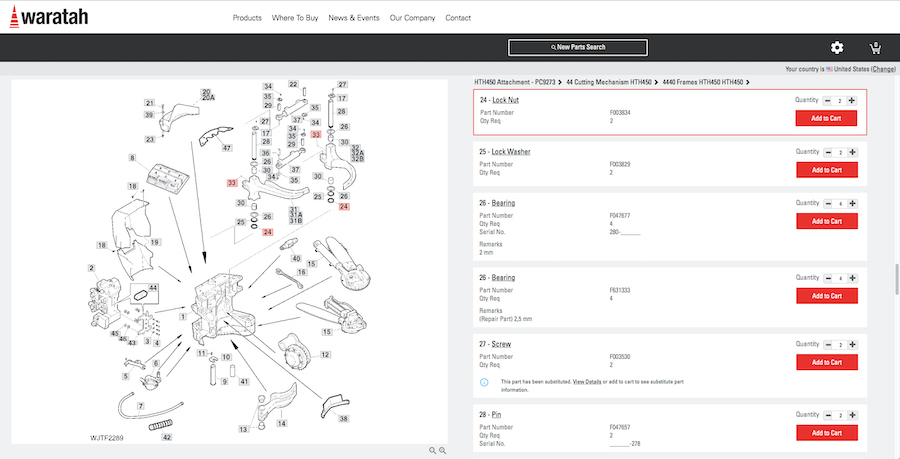Viewport: 900px width, 459px height.
Task: Start a New Parts Search
Action: click(578, 47)
